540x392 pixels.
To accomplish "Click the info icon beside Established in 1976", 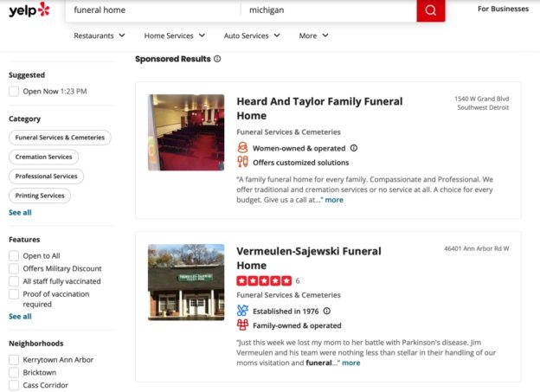I will click(x=327, y=311).
